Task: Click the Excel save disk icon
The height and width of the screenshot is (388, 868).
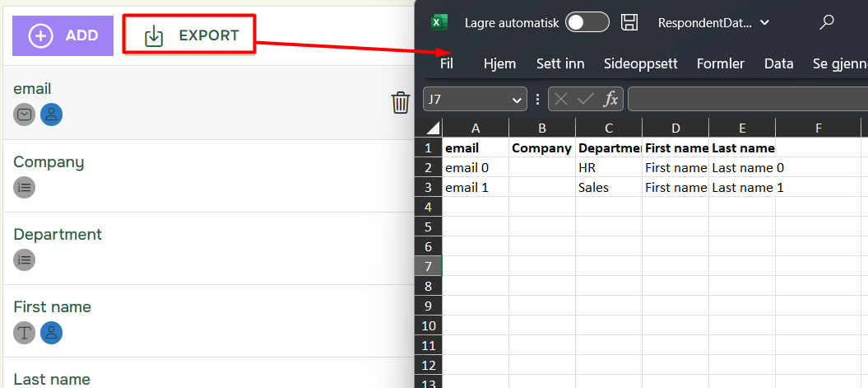Action: (x=629, y=22)
